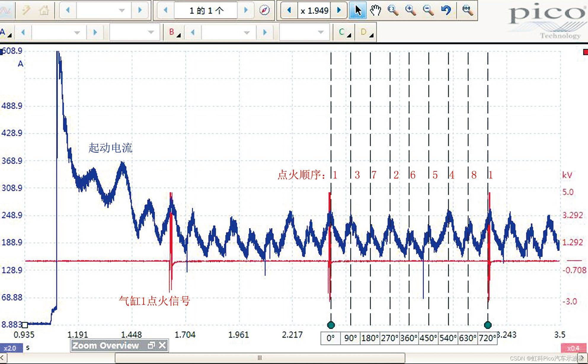Expand channel B range dropdown
The height and width of the screenshot is (364, 588).
(x=247, y=32)
